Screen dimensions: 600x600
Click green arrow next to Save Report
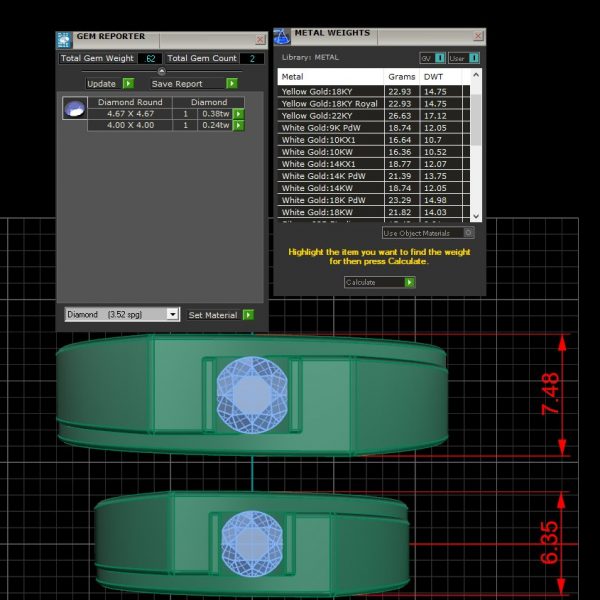pos(232,83)
